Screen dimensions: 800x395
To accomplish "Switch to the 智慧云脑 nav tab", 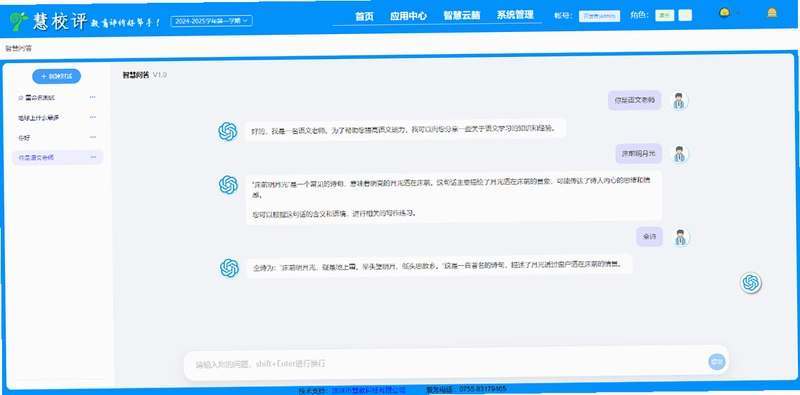I will [462, 15].
